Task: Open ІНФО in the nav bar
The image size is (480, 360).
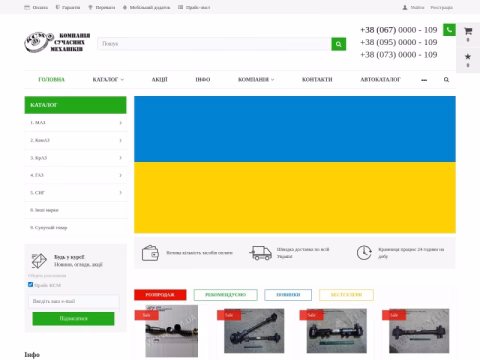Action: (203, 80)
